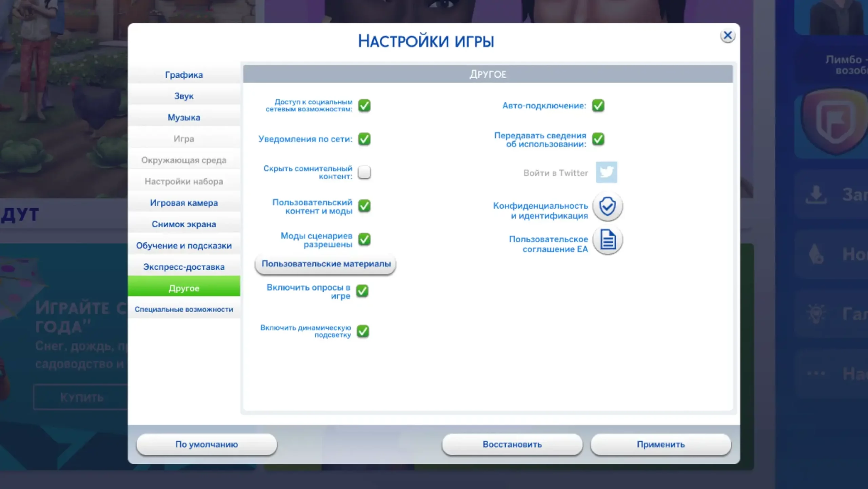The height and width of the screenshot is (489, 868).
Task: Uncheck the script mods allowed checkbox
Action: point(364,239)
